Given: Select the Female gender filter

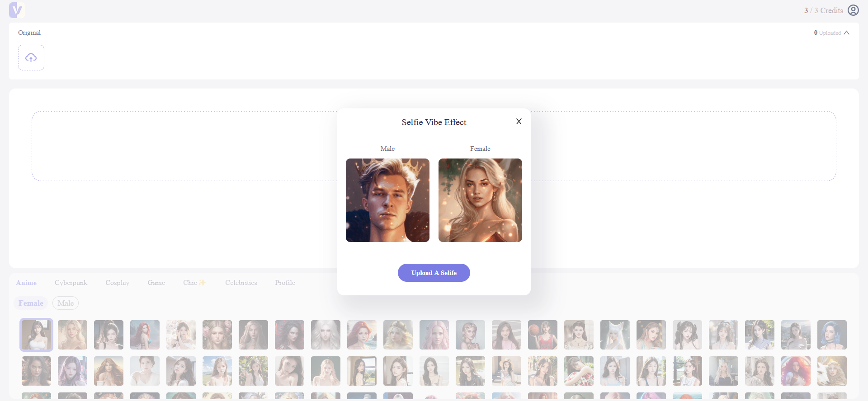Looking at the screenshot, I should [31, 303].
